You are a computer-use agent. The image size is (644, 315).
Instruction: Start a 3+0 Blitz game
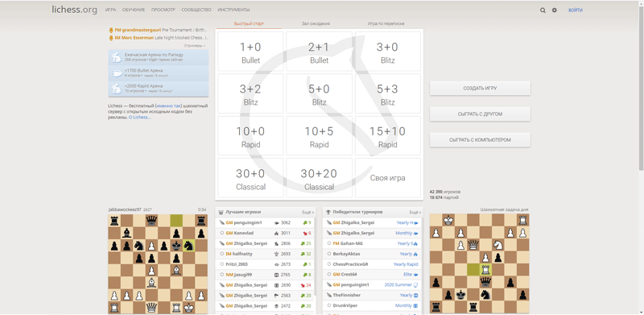pyautogui.click(x=388, y=52)
